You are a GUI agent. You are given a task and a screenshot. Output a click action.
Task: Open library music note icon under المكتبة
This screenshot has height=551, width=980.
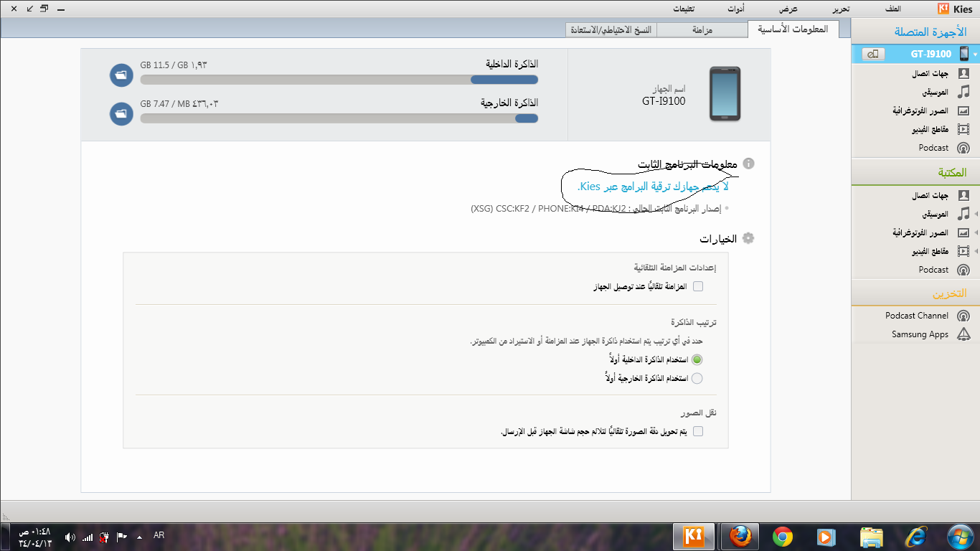click(963, 214)
